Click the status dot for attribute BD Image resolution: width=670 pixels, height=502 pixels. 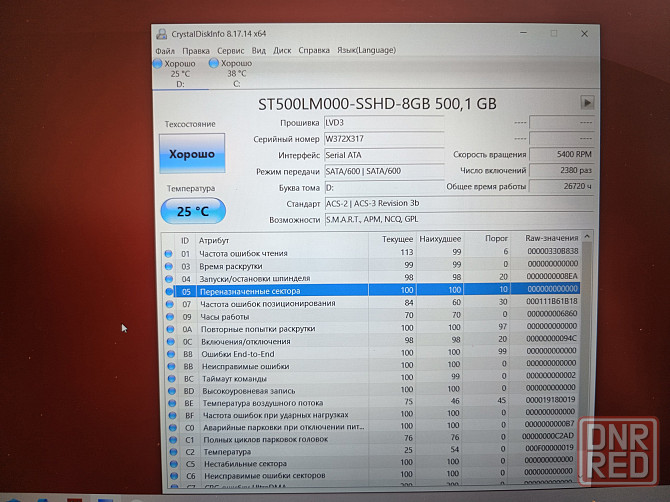point(172,390)
